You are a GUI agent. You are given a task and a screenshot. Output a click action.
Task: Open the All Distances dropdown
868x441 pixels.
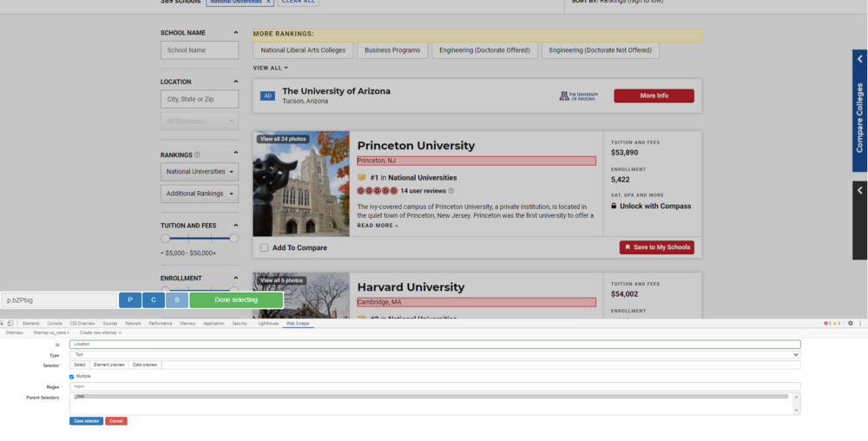[200, 122]
